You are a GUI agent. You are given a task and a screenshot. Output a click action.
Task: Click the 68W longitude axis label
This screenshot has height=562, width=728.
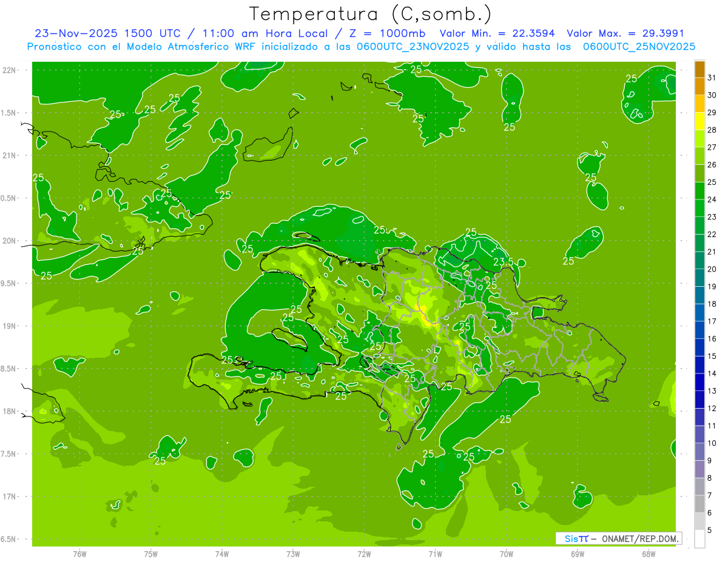tap(649, 554)
